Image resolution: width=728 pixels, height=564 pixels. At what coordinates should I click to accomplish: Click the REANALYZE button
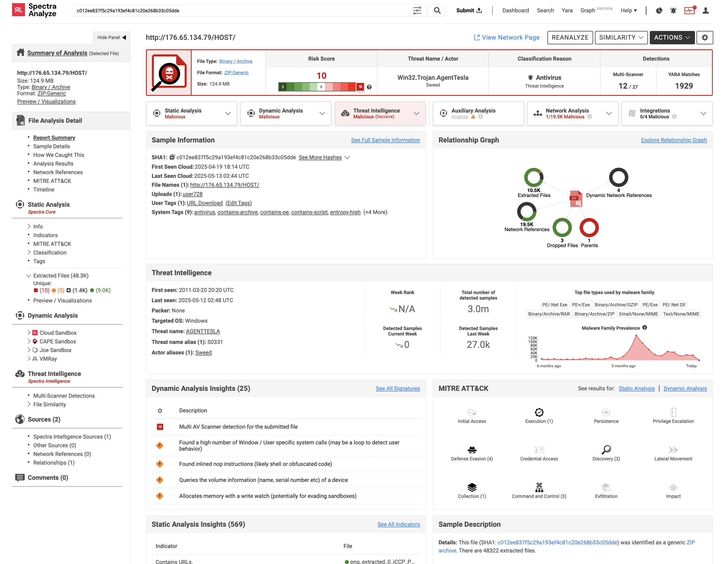coord(570,38)
